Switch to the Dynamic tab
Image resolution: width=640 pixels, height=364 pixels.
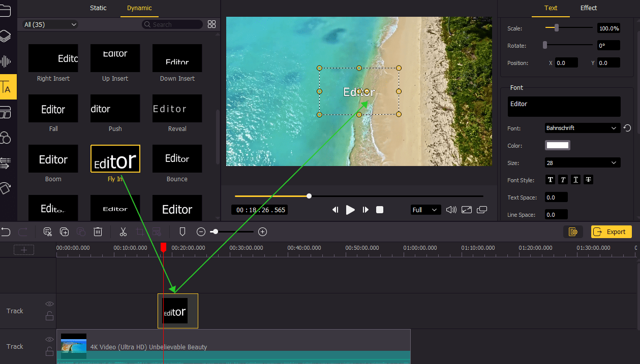139,8
